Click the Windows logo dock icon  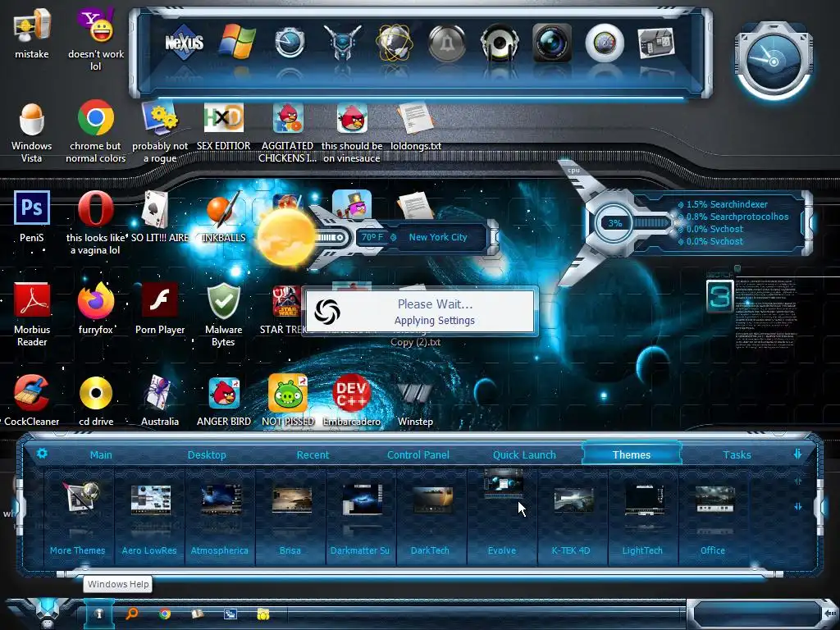coord(237,41)
